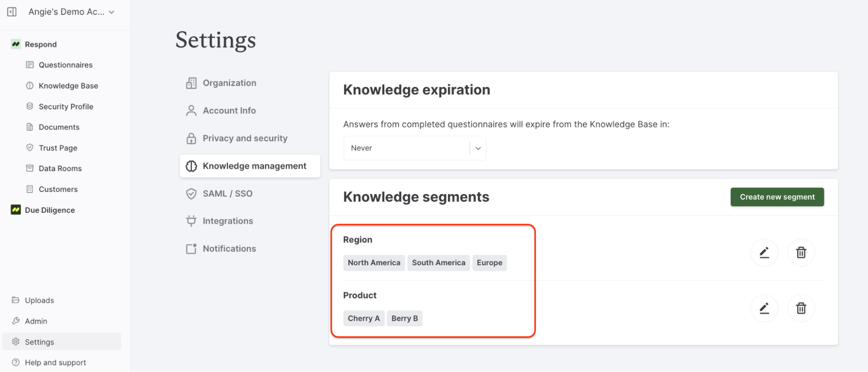
Task: Edit the Product segment
Action: (x=764, y=308)
